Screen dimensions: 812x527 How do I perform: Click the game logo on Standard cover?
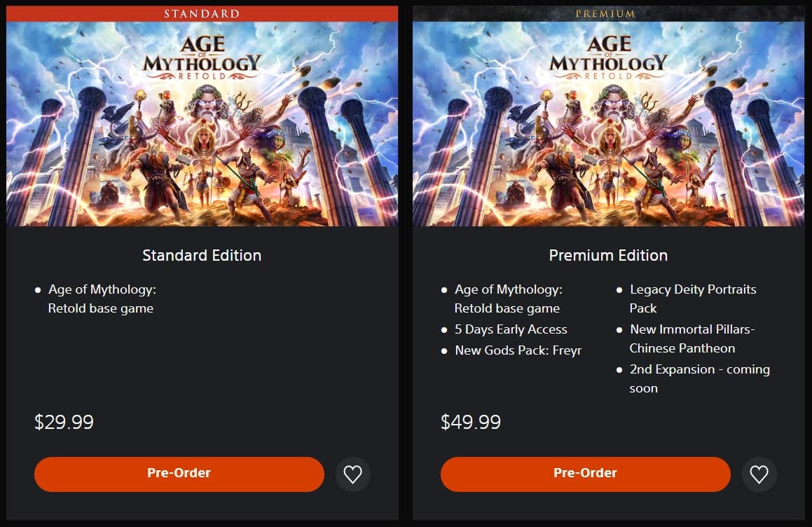(x=202, y=57)
